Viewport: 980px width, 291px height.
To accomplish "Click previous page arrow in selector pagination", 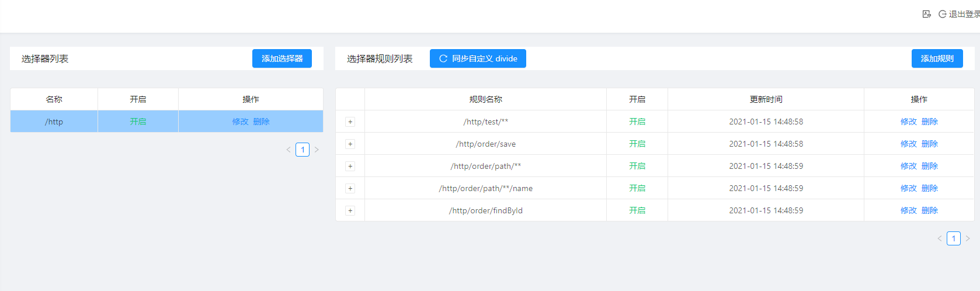I will point(289,150).
